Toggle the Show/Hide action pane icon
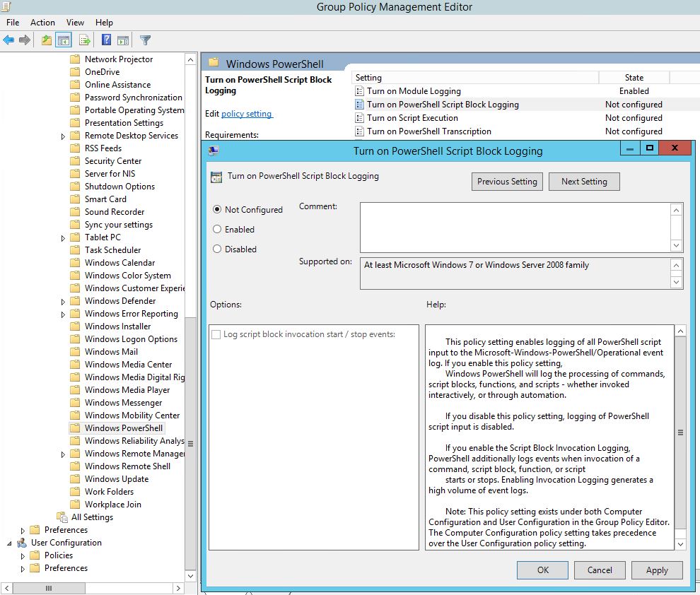 123,40
